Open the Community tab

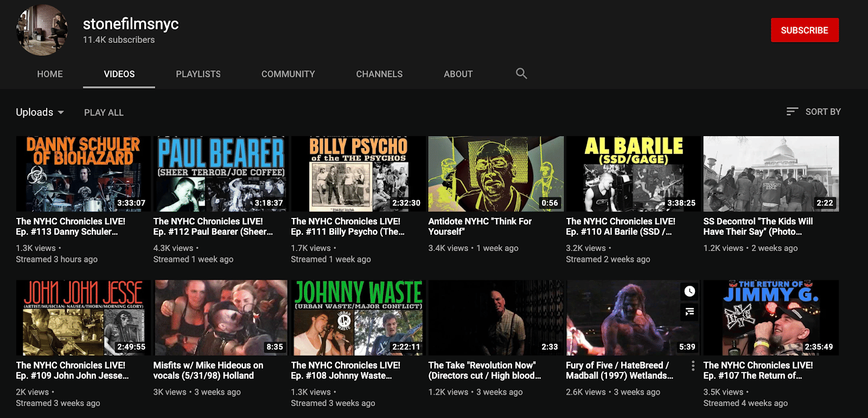coord(288,74)
